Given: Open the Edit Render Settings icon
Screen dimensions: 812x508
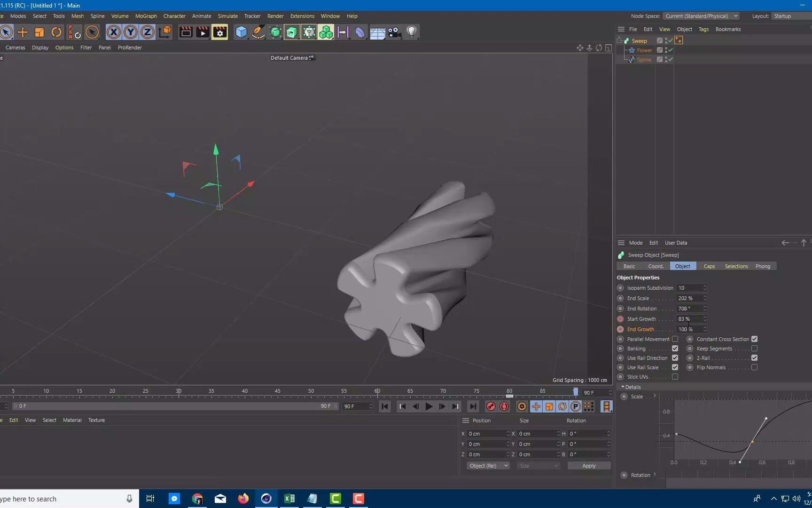Looking at the screenshot, I should click(x=219, y=32).
